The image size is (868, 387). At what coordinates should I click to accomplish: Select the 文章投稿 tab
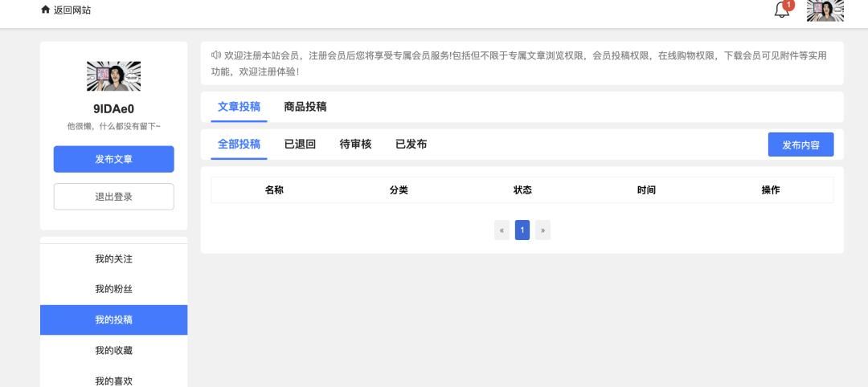point(239,107)
